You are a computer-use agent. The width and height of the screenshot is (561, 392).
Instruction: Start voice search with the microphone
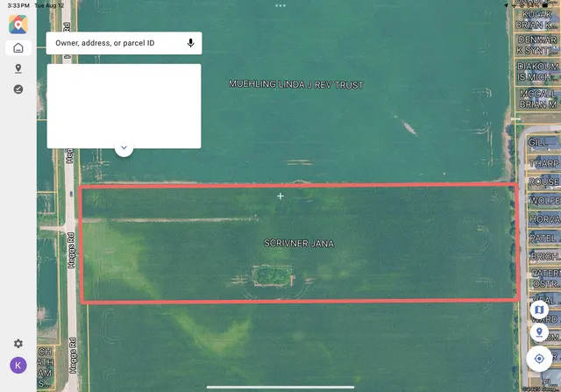pos(190,43)
